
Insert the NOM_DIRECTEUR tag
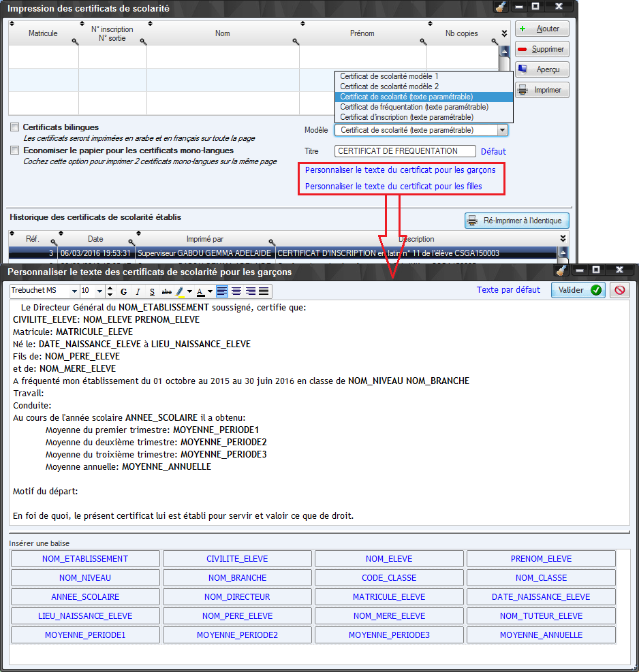point(237,597)
